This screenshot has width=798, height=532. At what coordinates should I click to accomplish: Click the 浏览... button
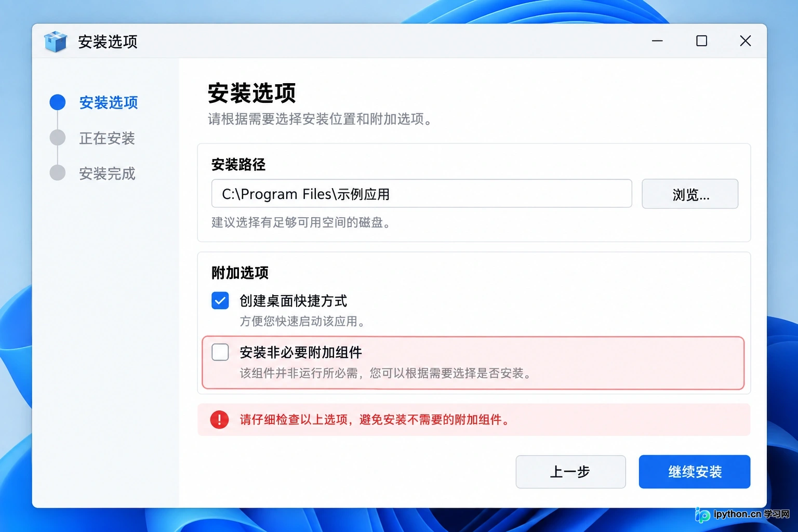(690, 194)
